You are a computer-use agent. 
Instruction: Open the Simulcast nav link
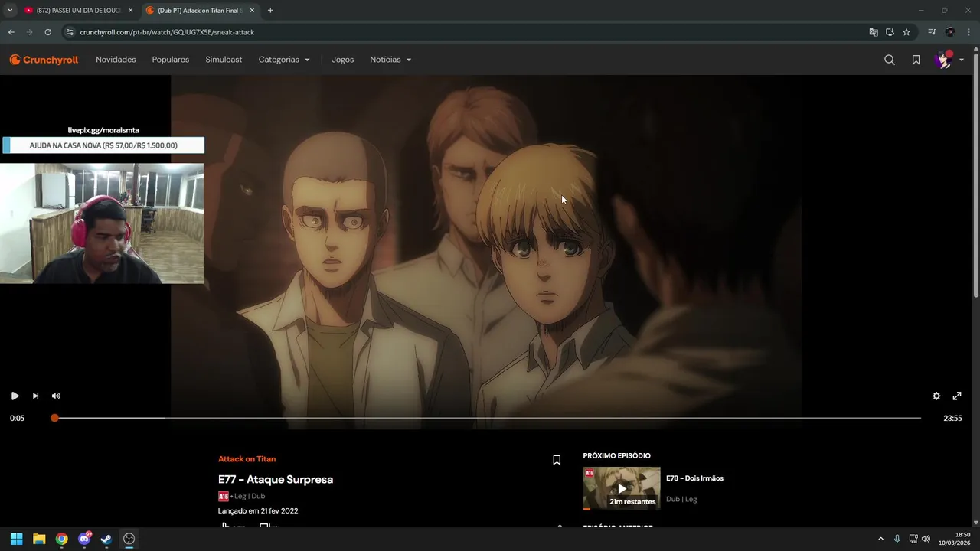(224, 60)
